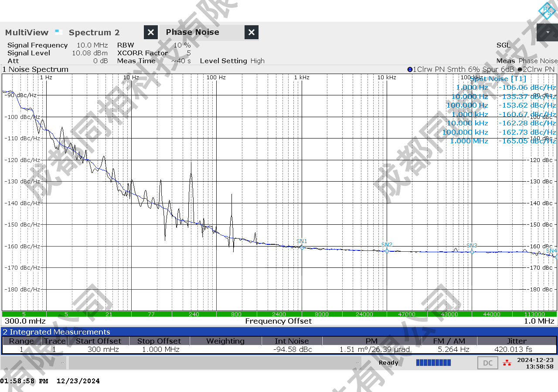The width and height of the screenshot is (558, 392).
Task: Click the measurement progress bar
Action: (433, 362)
